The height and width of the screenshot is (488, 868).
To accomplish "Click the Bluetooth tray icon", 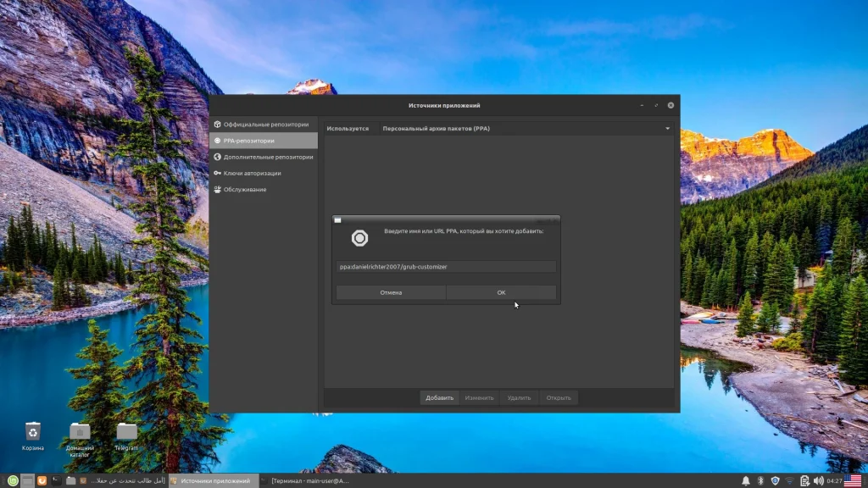I will 760,481.
